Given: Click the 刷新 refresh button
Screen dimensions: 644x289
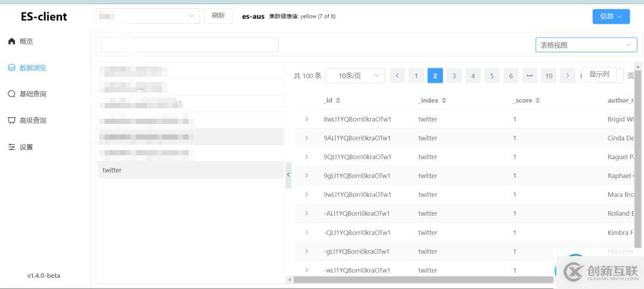Looking at the screenshot, I should point(218,15).
